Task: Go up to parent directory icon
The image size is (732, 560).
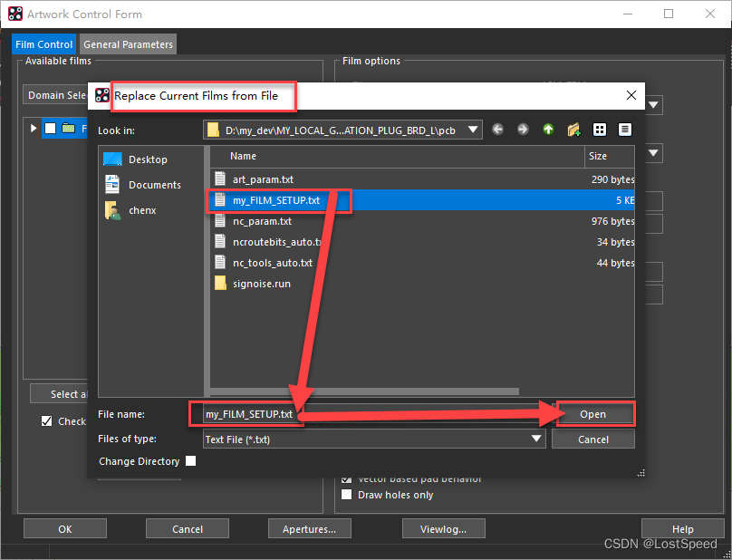Action: coord(548,130)
